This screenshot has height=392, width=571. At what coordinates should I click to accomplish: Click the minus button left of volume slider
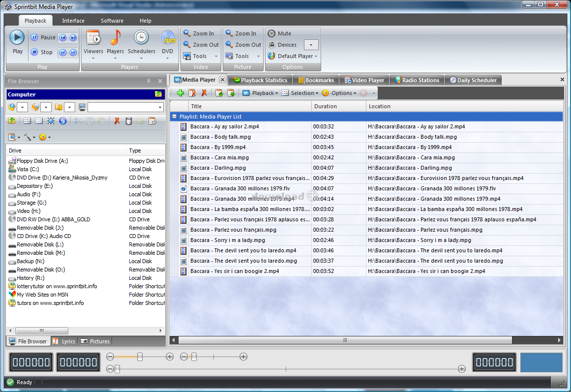click(110, 357)
